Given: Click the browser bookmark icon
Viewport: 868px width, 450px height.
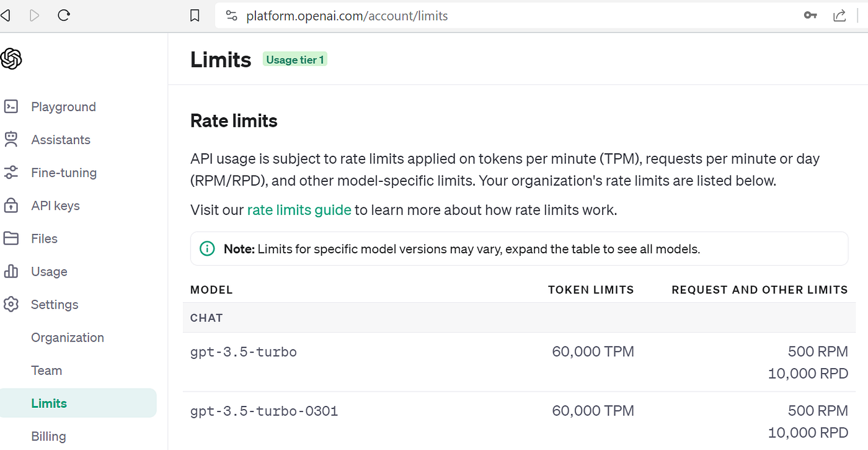Looking at the screenshot, I should tap(195, 16).
